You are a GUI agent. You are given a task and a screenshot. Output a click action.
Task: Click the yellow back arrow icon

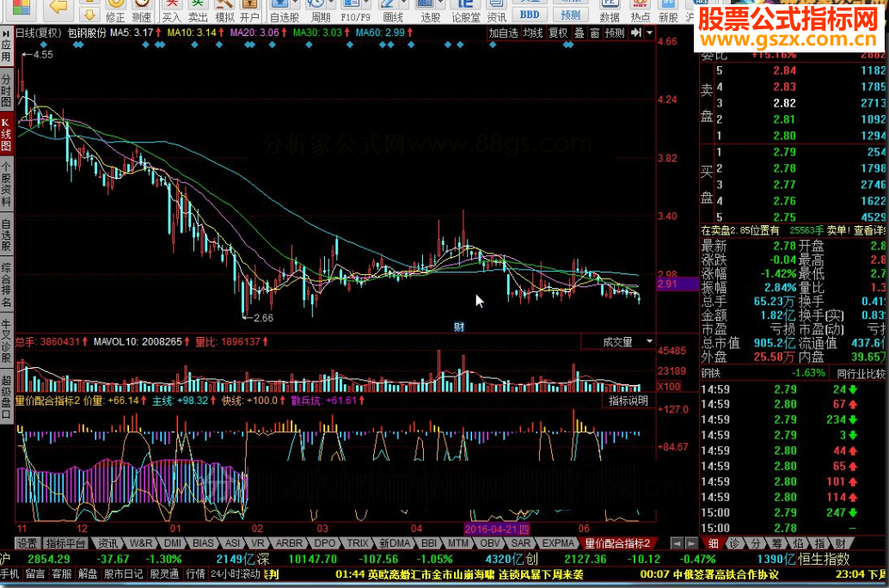[58, 7]
